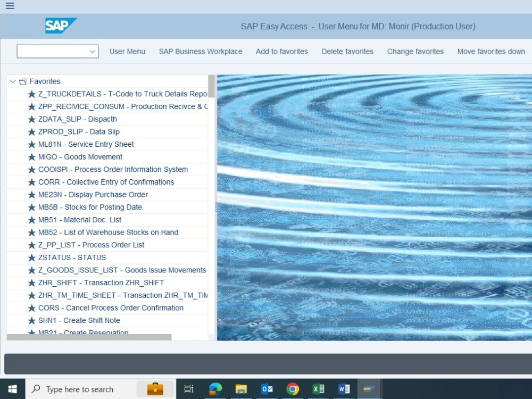Open SAP Business Workplace from the toolbar

(200, 52)
